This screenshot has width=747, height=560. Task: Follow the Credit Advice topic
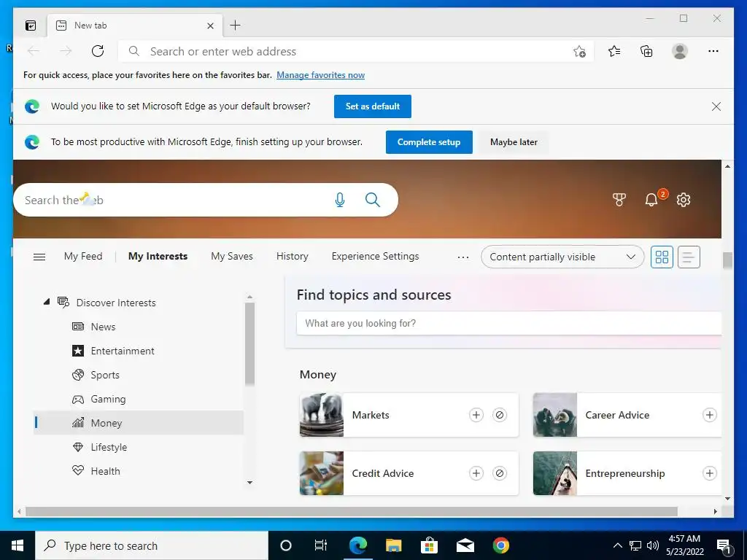pos(476,473)
